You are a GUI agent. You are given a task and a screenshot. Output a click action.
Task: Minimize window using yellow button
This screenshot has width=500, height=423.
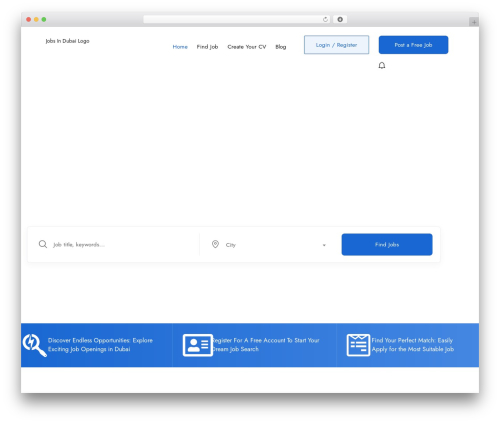[x=36, y=19]
